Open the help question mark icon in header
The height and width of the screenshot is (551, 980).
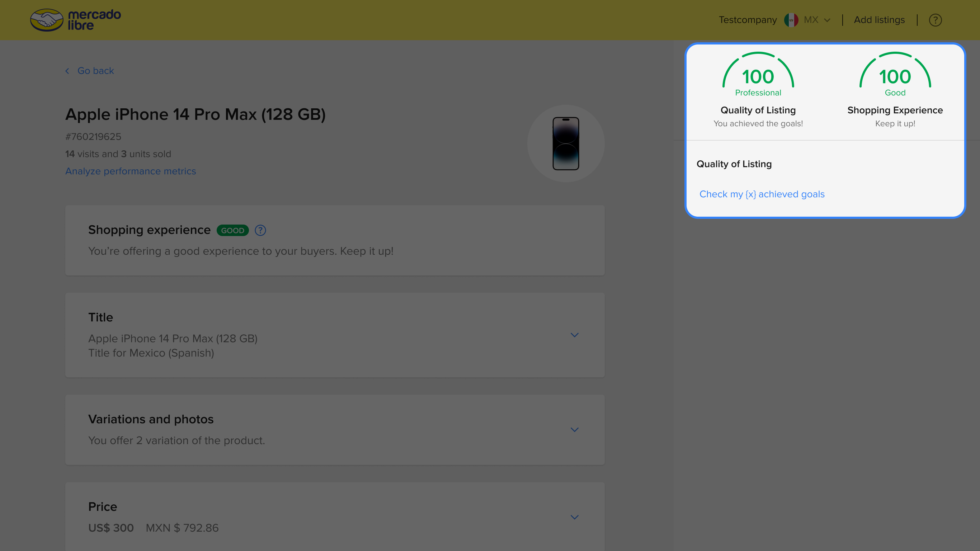click(935, 20)
